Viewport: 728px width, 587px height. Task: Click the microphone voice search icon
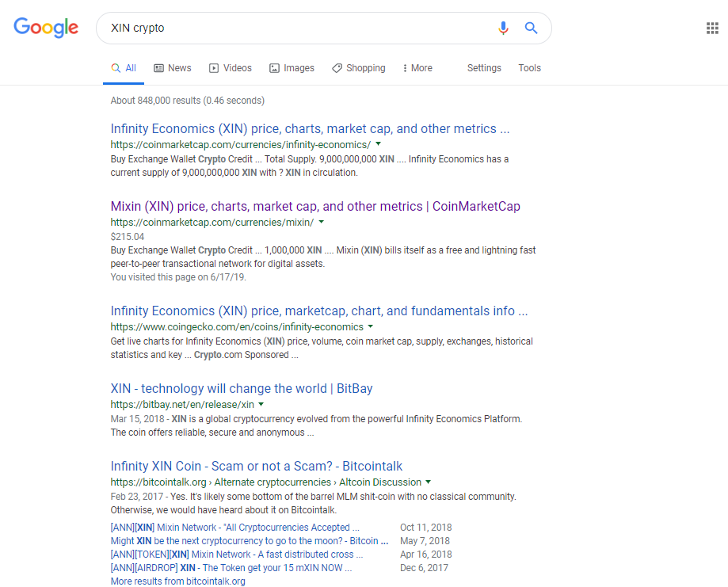click(503, 29)
